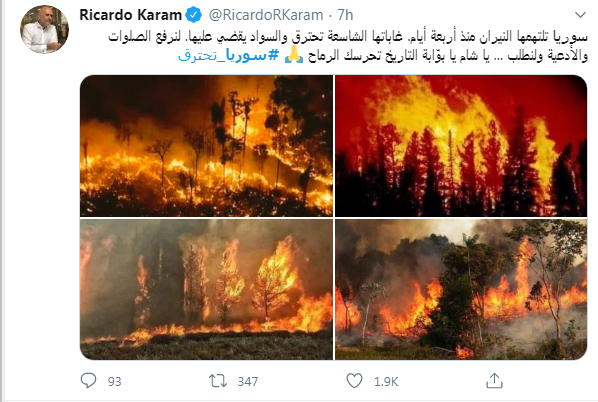Image resolution: width=598 pixels, height=402 pixels.
Task: View the bottom-right smoky fire photo
Action: coord(461,289)
